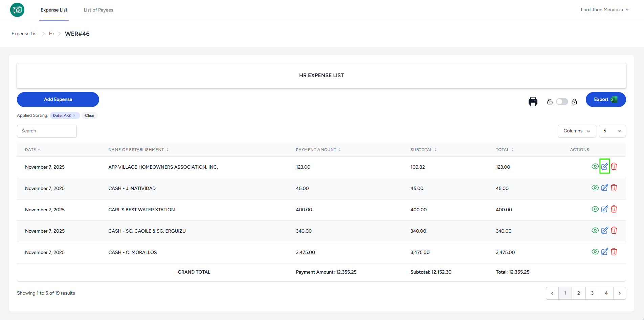
Task: Open Expense List breadcrumb link
Action: pyautogui.click(x=25, y=34)
